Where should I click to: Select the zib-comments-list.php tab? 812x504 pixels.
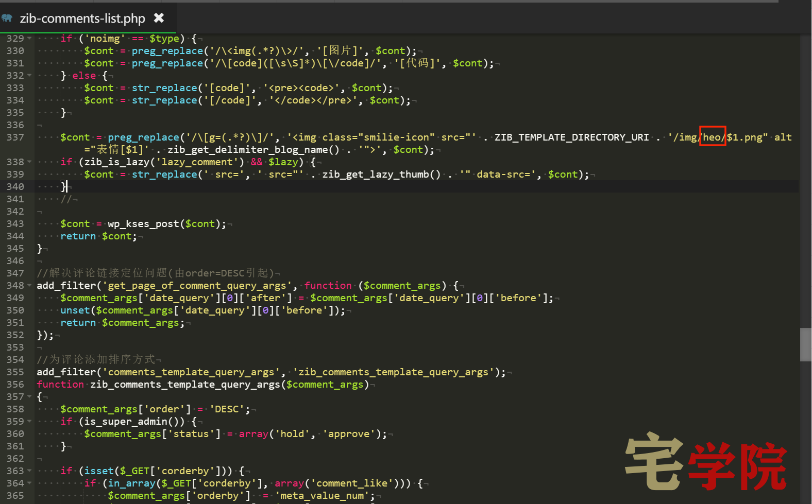tap(88, 19)
